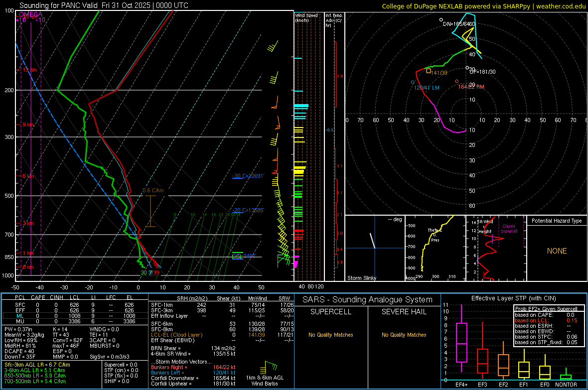Viewport: 588px width, 390px height.
Task: Click the Theta-E v. Pres label
Action: pyautogui.click(x=435, y=235)
